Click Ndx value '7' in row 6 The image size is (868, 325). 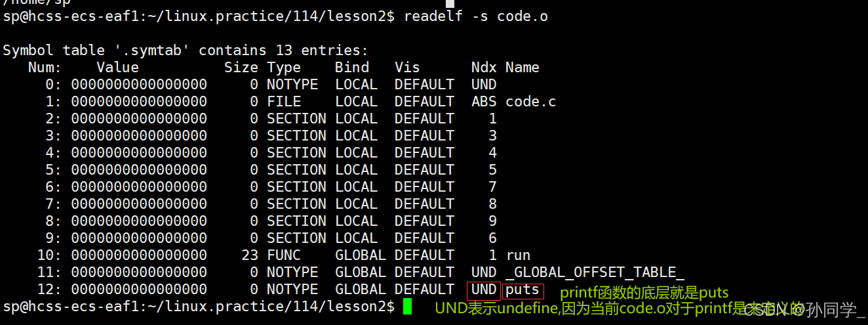[x=492, y=187]
